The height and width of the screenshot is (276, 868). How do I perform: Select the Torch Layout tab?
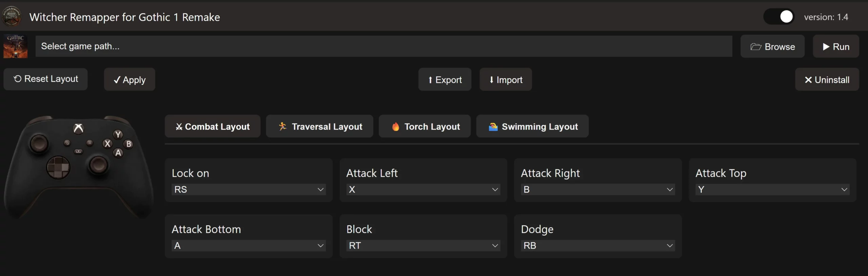(x=425, y=126)
